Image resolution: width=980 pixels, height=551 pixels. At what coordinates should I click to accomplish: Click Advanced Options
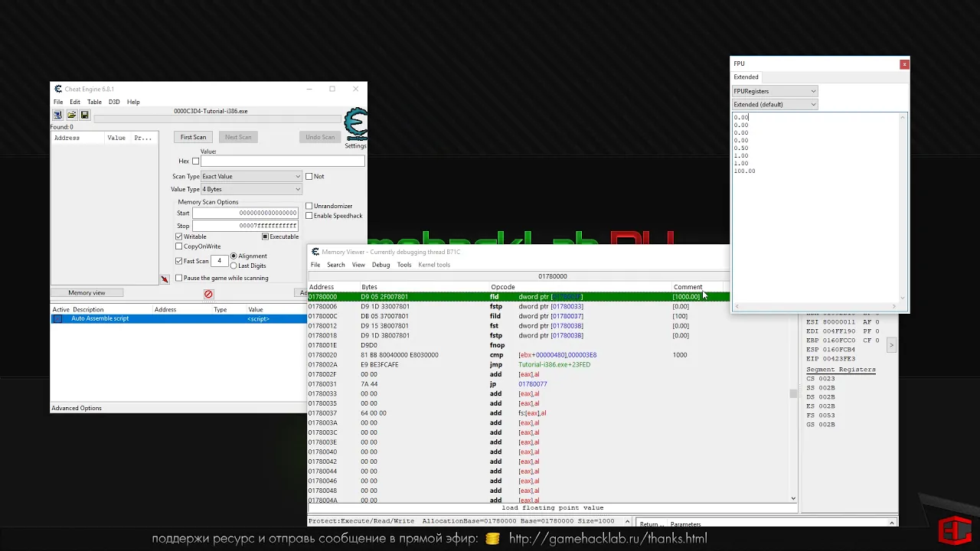(x=77, y=408)
